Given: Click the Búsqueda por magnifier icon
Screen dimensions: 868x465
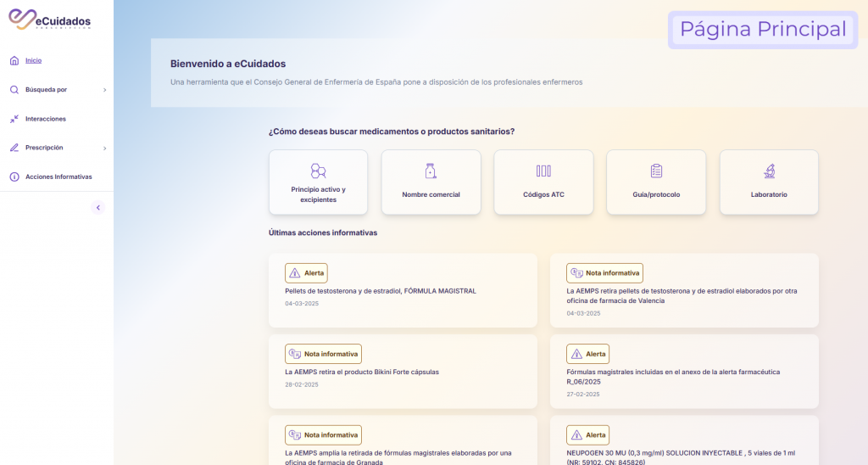Looking at the screenshot, I should pyautogui.click(x=14, y=90).
